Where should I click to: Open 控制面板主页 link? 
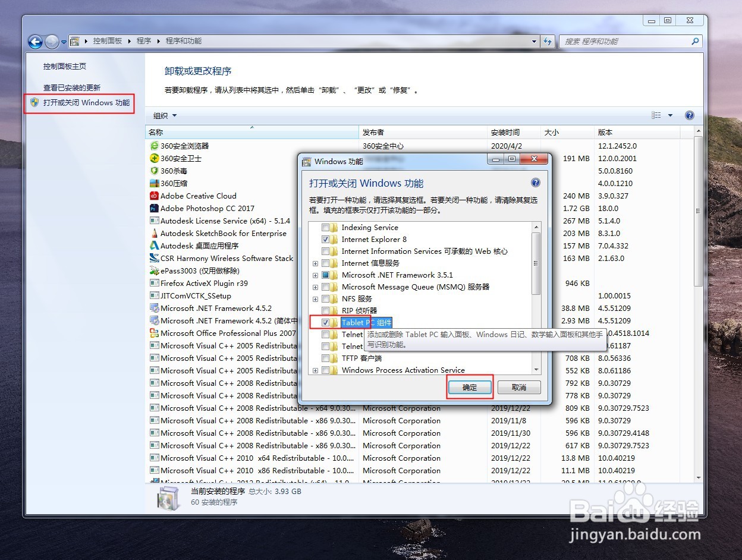pyautogui.click(x=65, y=66)
